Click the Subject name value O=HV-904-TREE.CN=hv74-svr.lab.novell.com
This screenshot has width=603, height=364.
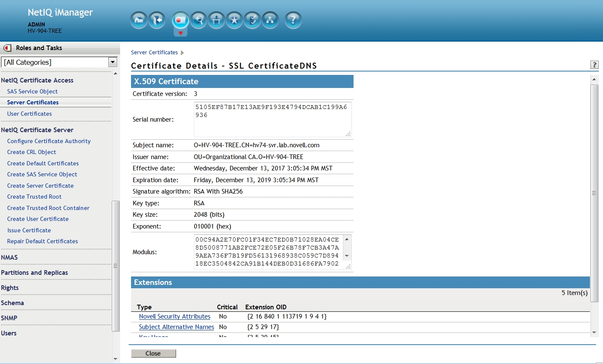click(257, 145)
